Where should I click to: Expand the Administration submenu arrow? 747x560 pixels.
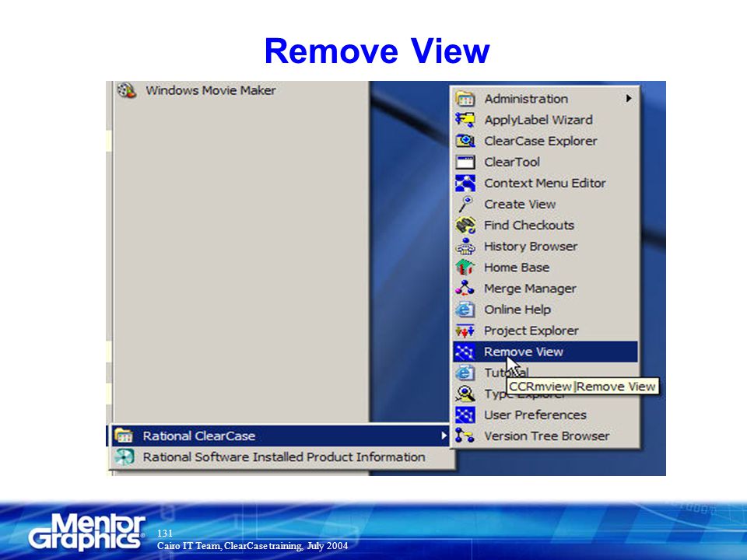[629, 99]
